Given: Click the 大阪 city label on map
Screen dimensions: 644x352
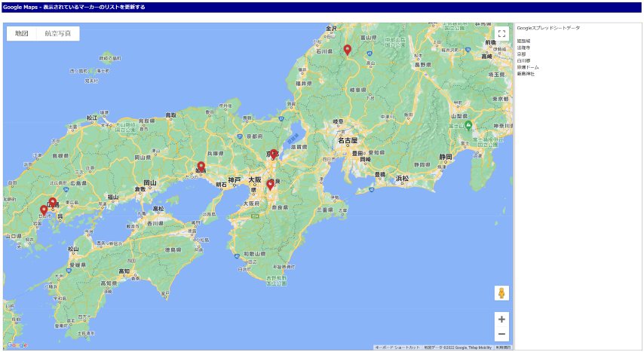Looking at the screenshot, I should (255, 180).
